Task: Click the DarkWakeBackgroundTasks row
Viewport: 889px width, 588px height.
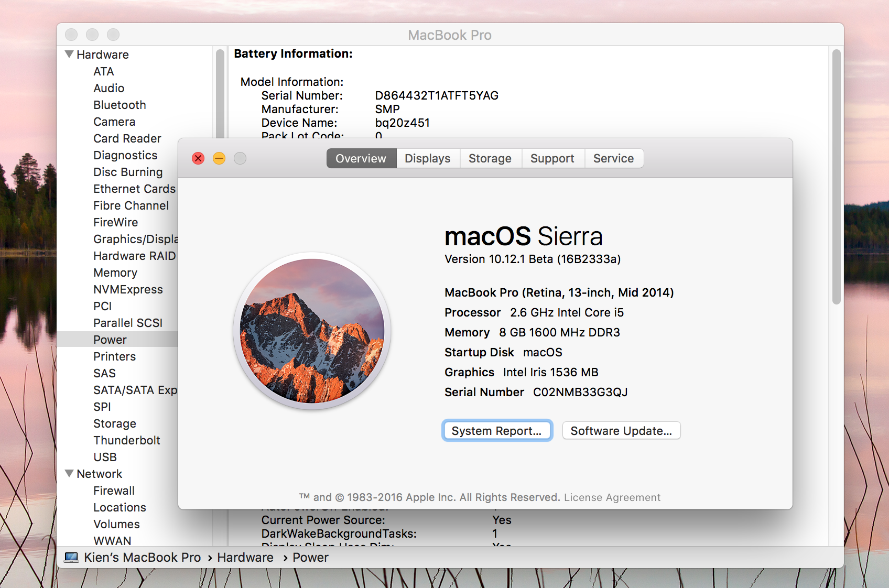Action: (380, 533)
